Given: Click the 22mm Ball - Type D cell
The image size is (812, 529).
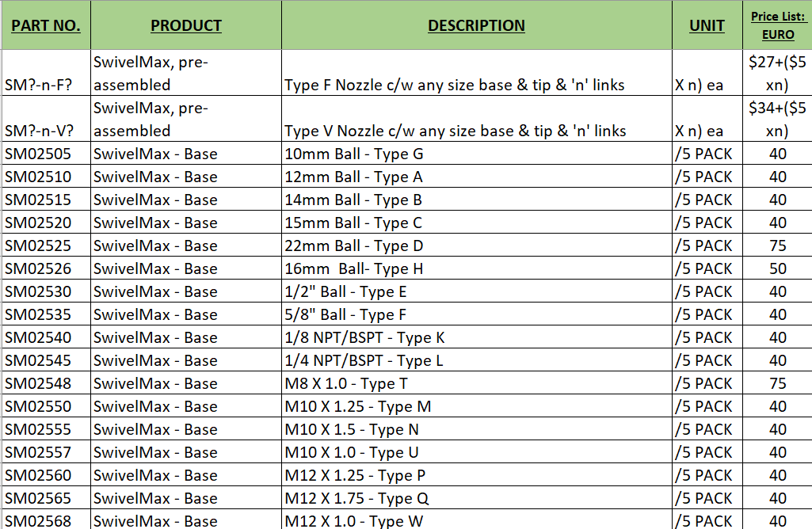Looking at the screenshot, I should (476, 245).
